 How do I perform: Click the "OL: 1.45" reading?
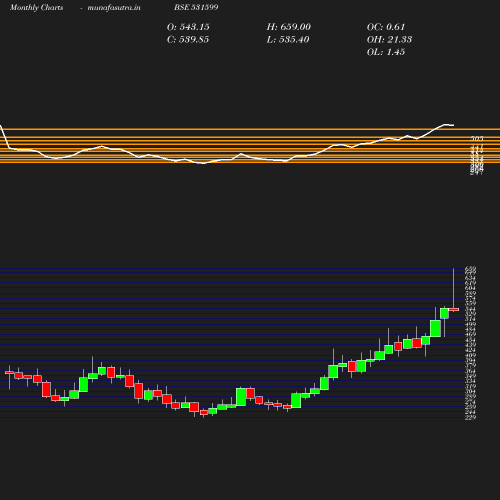point(386,52)
